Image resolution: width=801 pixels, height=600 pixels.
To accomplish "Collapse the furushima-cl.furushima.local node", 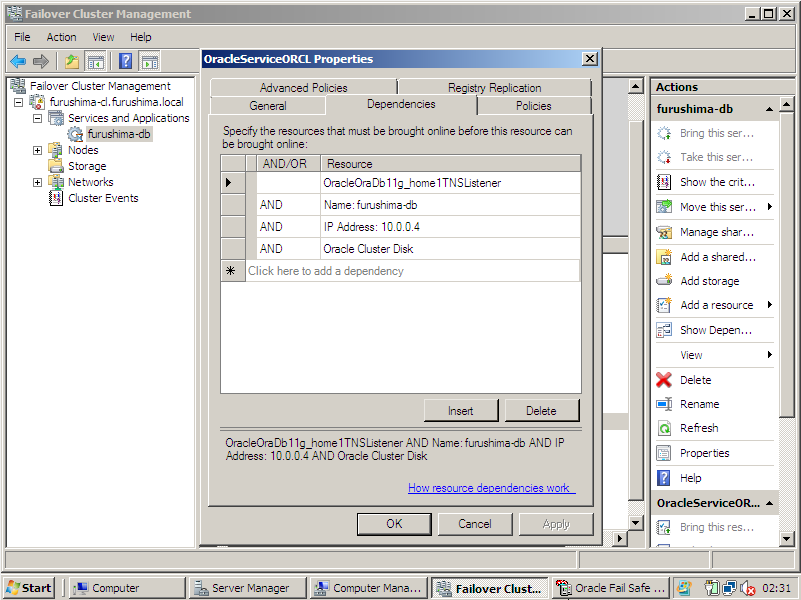I will tap(18, 102).
